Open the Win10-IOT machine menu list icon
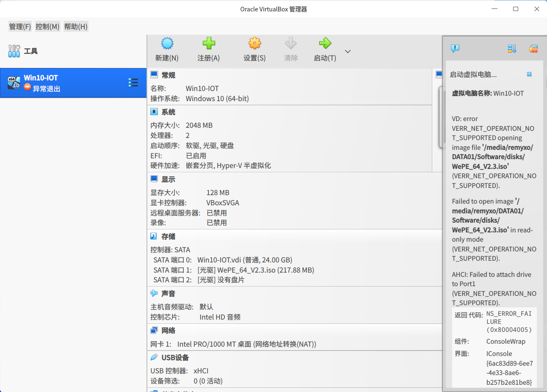The width and height of the screenshot is (547, 392). click(x=133, y=83)
